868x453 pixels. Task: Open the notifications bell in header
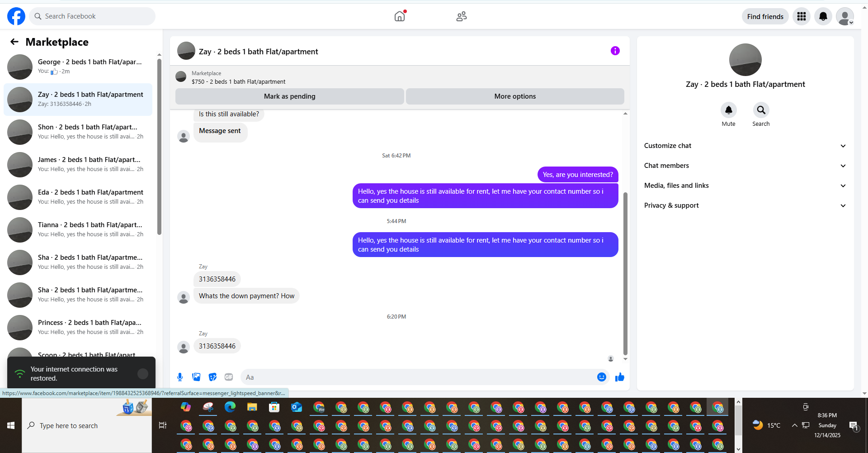[x=823, y=16]
